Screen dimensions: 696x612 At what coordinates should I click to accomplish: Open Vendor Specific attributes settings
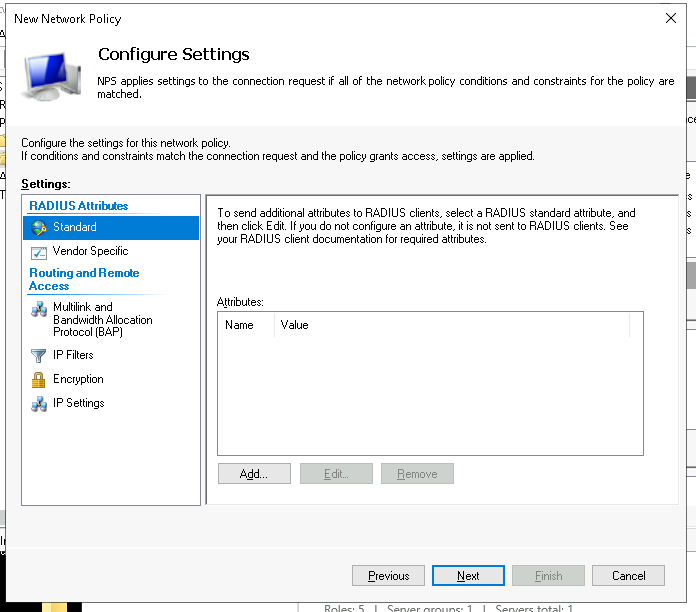(x=90, y=252)
